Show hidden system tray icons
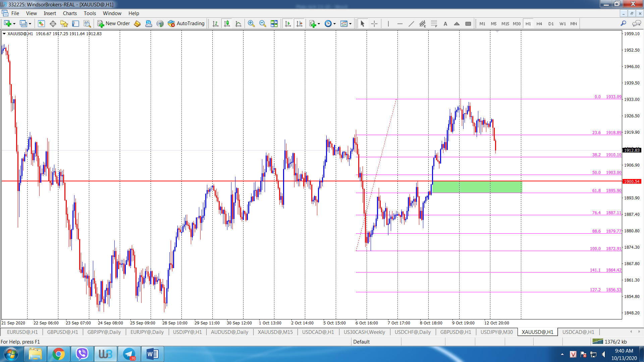Viewport: 644px width, 362px height. pos(562,354)
